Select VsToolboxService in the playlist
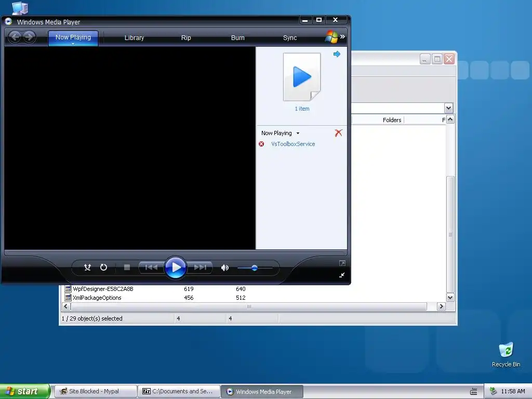 (293, 144)
